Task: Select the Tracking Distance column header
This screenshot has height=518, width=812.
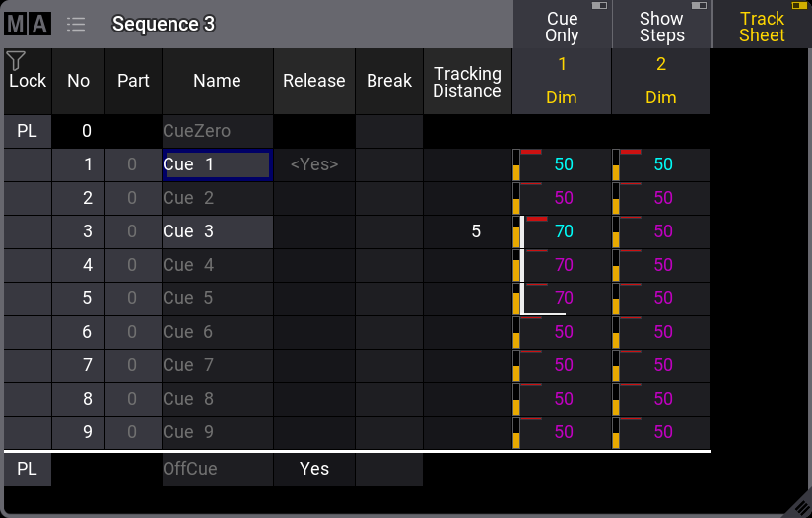Action: 467,81
